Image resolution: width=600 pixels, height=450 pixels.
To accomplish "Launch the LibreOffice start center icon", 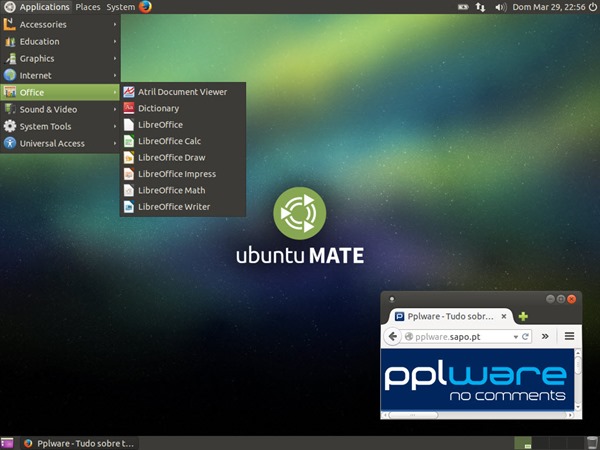I will [129, 125].
